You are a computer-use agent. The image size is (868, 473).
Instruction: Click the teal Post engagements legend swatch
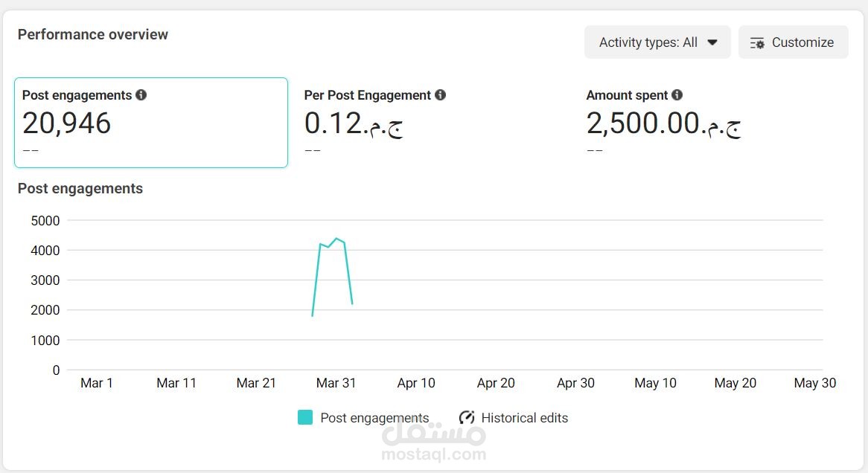(305, 417)
